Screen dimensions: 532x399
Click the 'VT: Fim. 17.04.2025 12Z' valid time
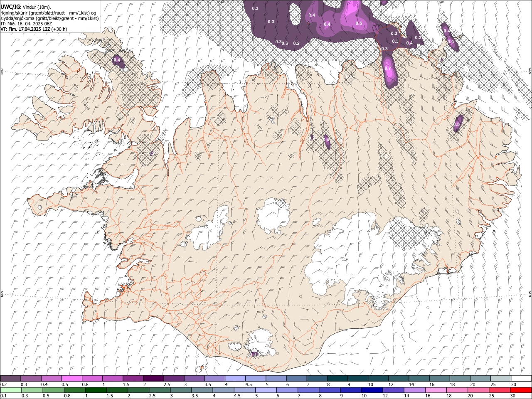[x=26, y=29]
